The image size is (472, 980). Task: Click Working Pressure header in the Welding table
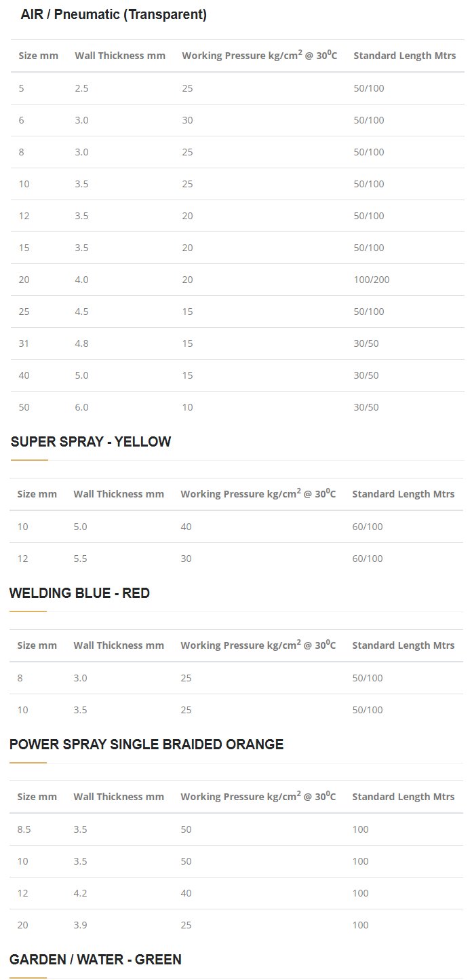pyautogui.click(x=258, y=645)
